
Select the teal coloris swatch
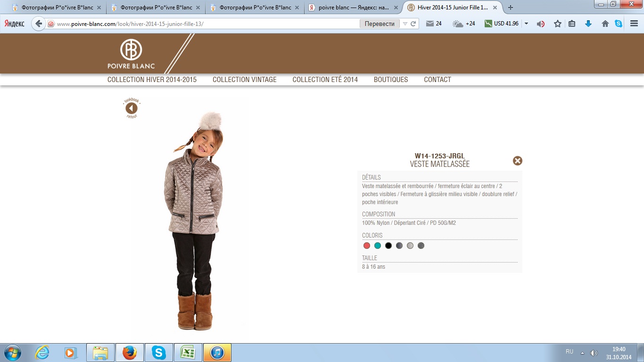point(378,246)
